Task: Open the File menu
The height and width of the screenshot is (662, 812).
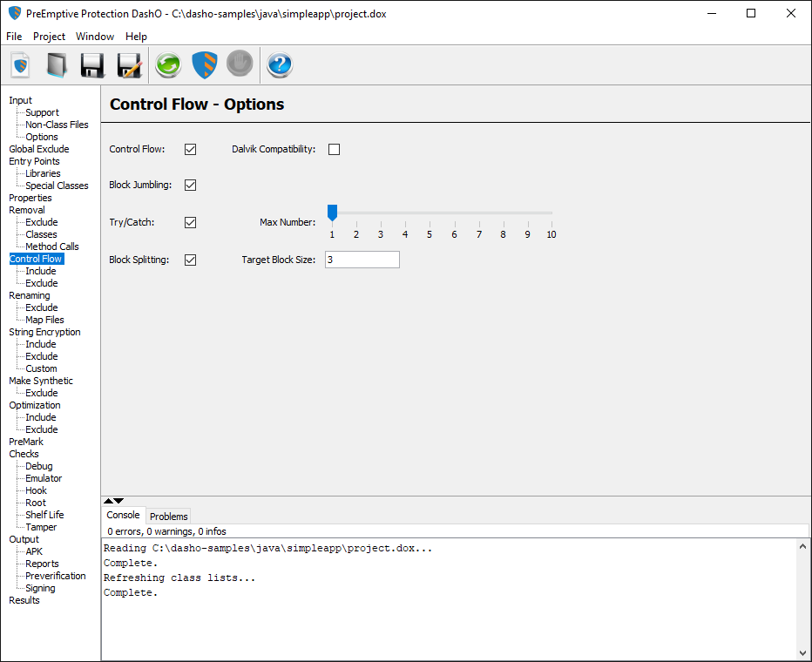Action: pos(14,37)
